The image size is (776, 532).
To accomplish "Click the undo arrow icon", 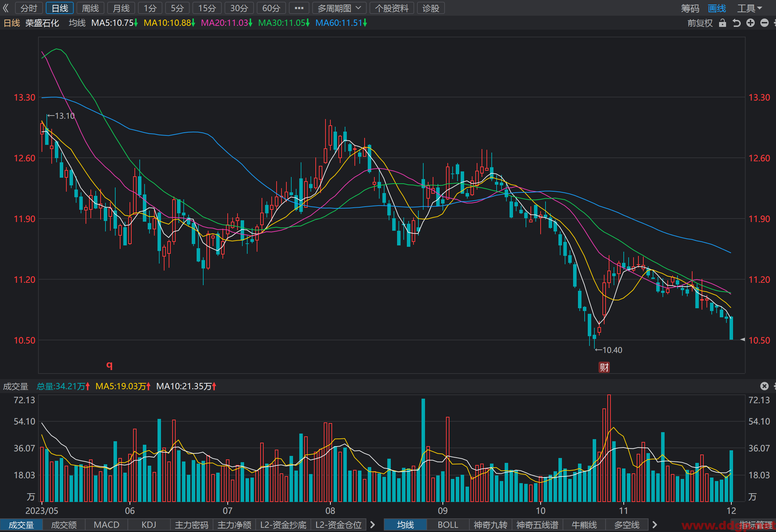I will [737, 23].
